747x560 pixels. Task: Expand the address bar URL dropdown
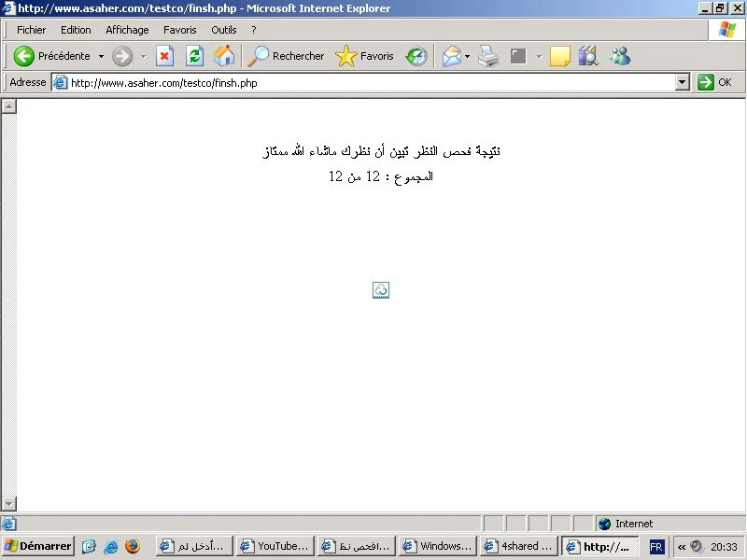point(682,82)
